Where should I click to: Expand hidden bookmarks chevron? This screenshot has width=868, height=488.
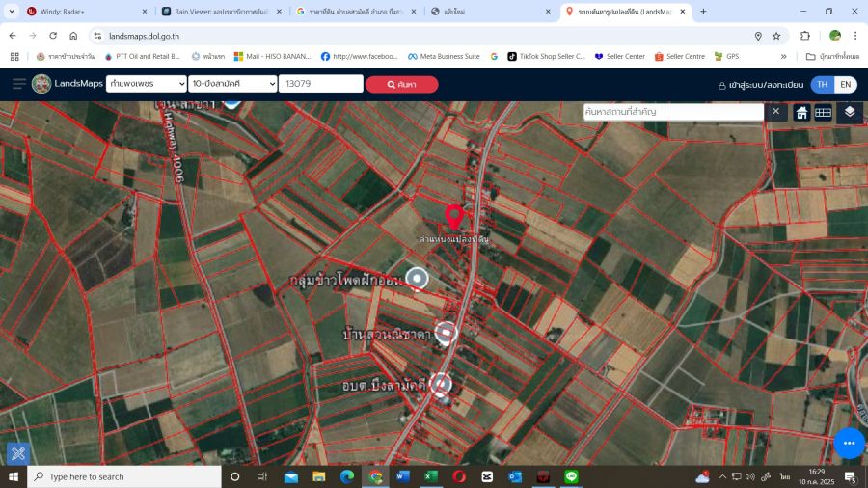(x=784, y=57)
